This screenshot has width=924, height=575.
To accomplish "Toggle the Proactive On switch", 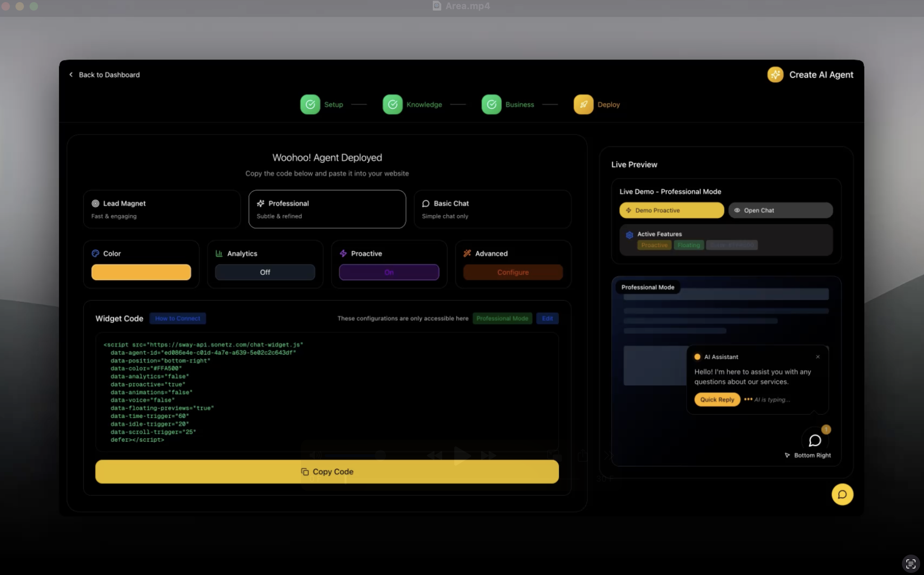I will (x=388, y=272).
